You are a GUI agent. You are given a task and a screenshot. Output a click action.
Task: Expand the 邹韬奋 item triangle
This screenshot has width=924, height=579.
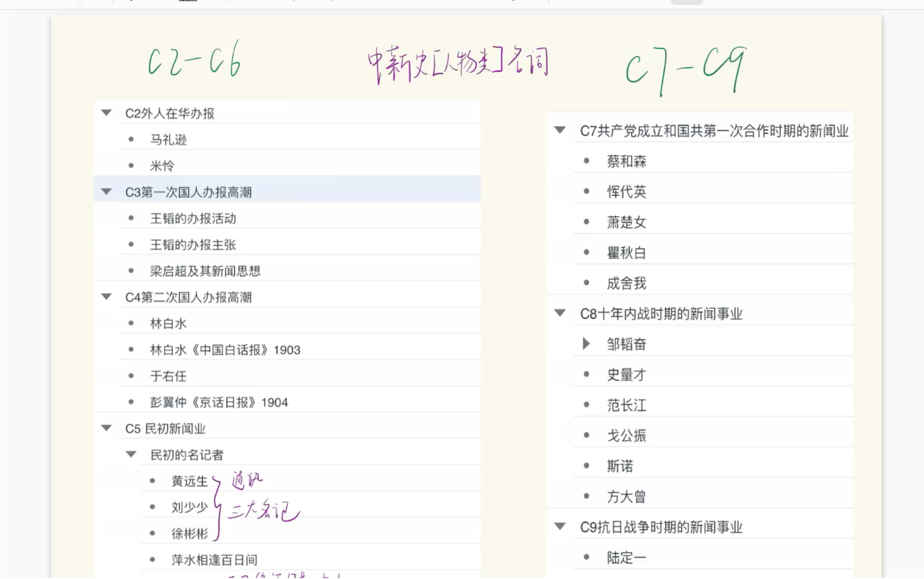[586, 343]
